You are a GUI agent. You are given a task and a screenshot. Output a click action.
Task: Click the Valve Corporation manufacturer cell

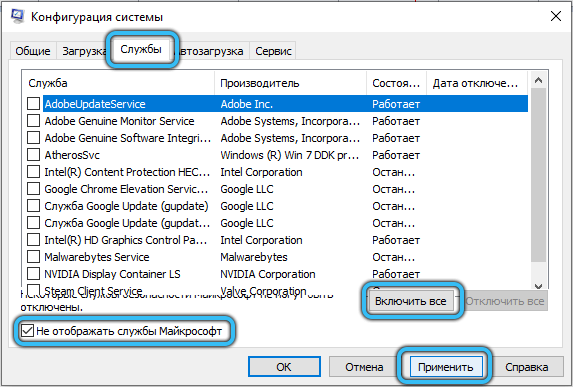click(263, 291)
